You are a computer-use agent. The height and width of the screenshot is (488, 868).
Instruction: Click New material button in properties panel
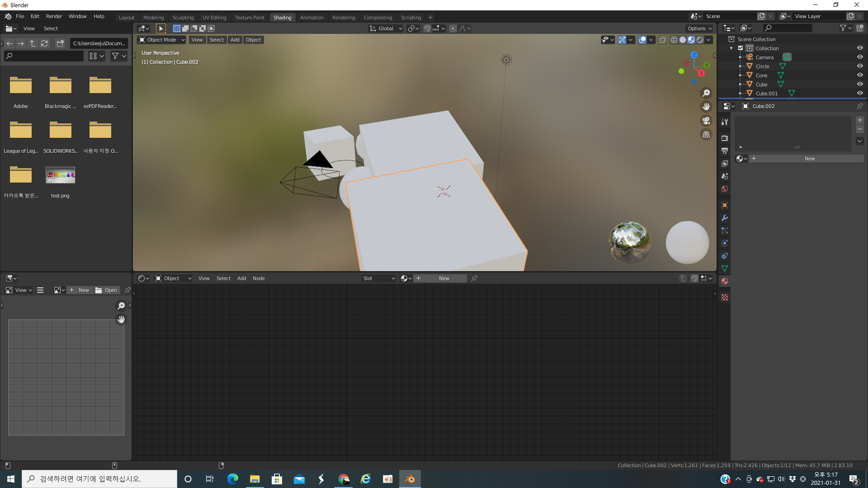809,159
